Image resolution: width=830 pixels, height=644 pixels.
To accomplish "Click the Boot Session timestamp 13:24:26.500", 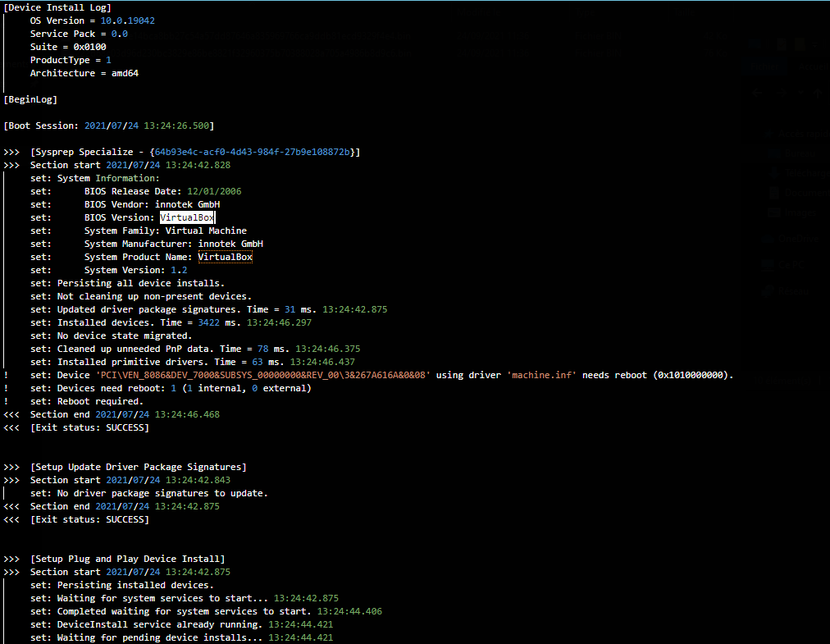I will click(176, 126).
